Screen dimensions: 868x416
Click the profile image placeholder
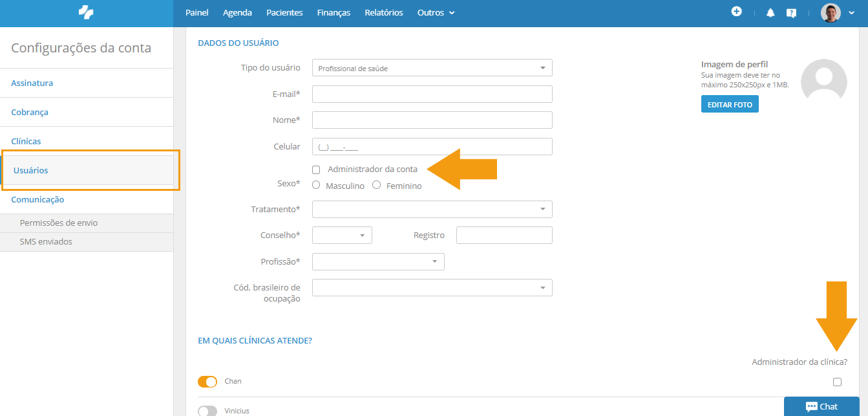pos(823,82)
